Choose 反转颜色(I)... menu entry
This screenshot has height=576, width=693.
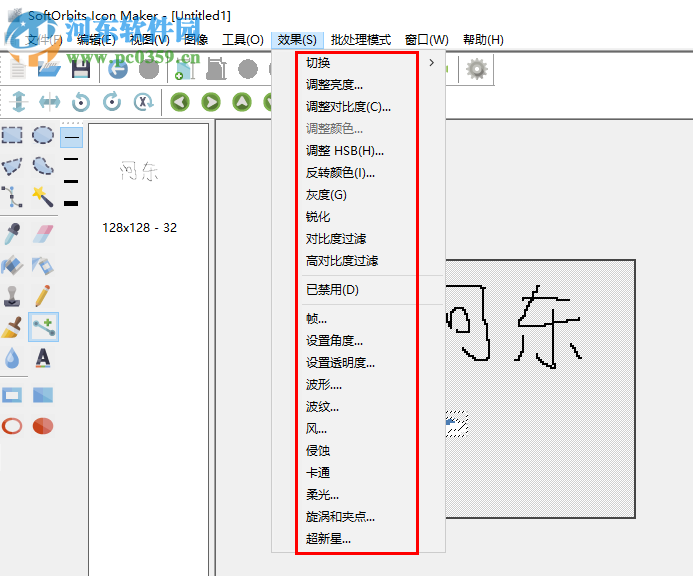[358, 173]
